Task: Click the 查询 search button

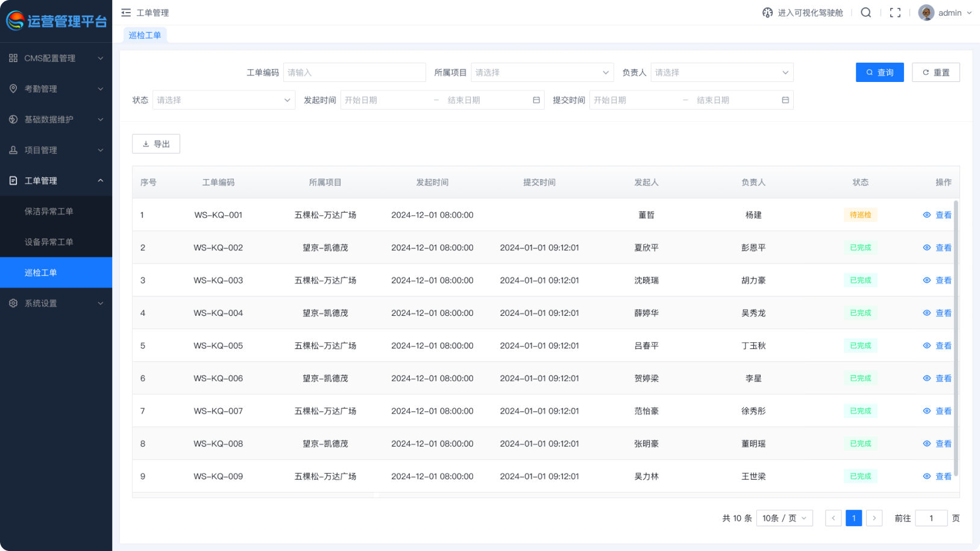Action: coord(880,72)
